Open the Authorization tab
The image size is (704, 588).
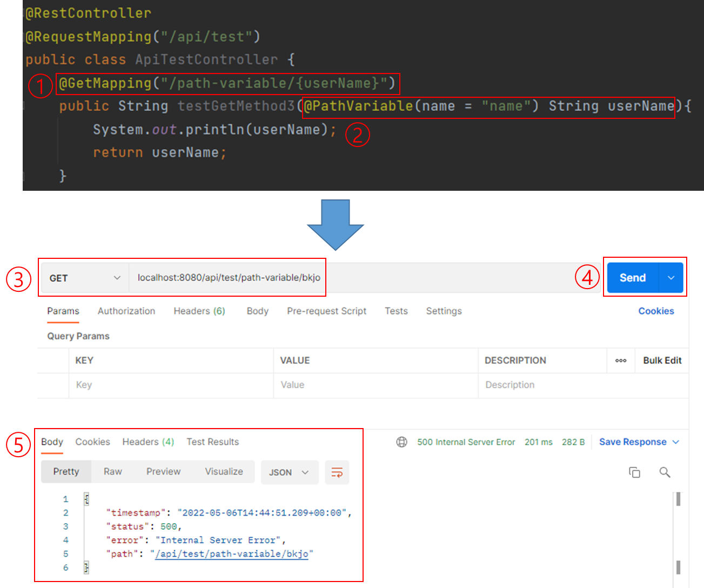click(x=126, y=311)
